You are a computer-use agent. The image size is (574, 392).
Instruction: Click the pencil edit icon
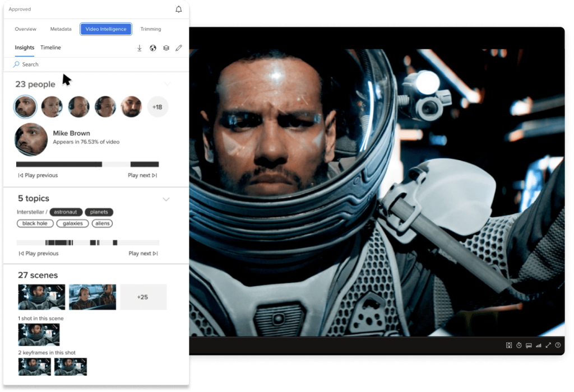click(179, 48)
